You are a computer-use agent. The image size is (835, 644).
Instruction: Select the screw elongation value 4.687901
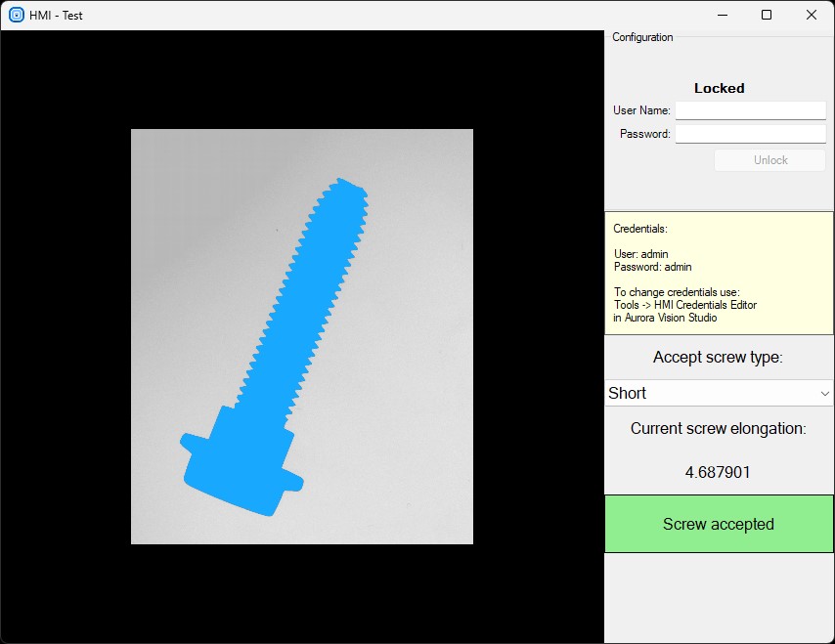[718, 472]
